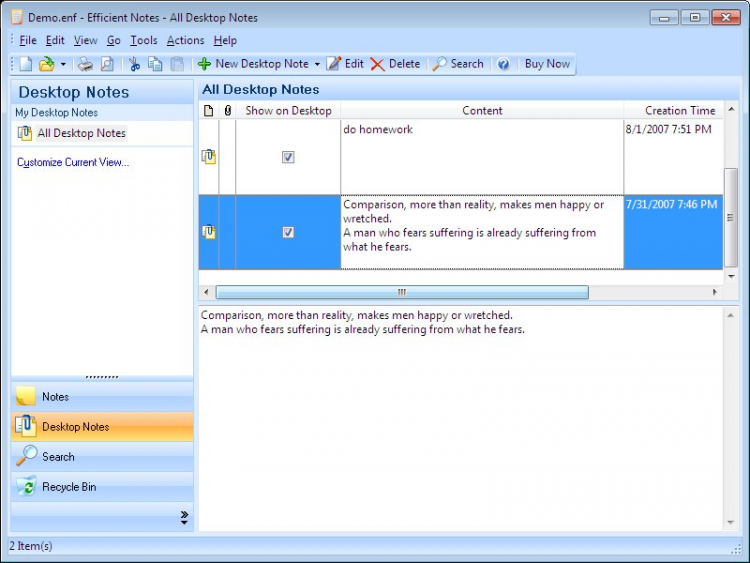Click the Help question mark icon
This screenshot has width=750, height=563.
[503, 64]
